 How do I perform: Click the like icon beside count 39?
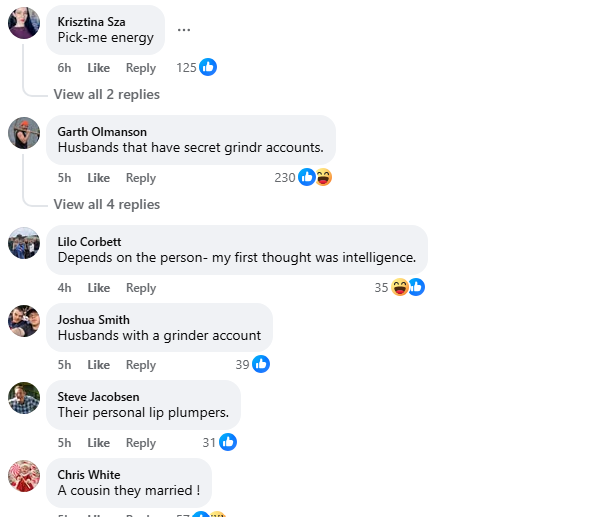pos(261,364)
